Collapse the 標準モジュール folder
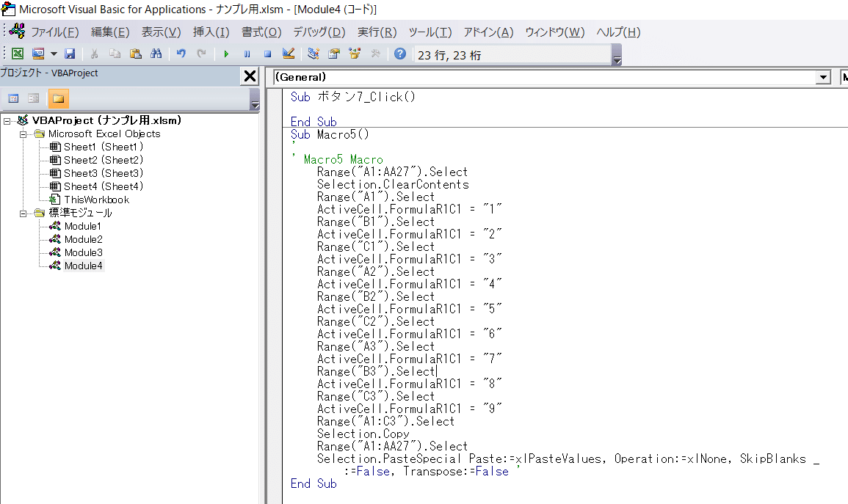 pyautogui.click(x=23, y=213)
